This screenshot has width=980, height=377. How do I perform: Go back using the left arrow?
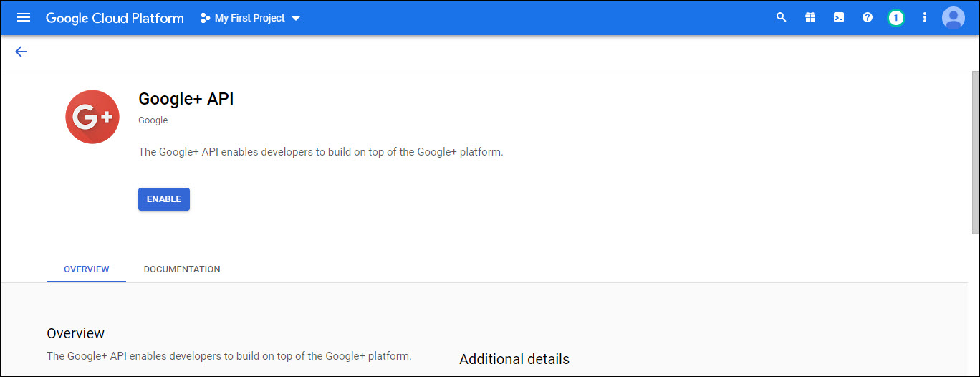pos(21,52)
